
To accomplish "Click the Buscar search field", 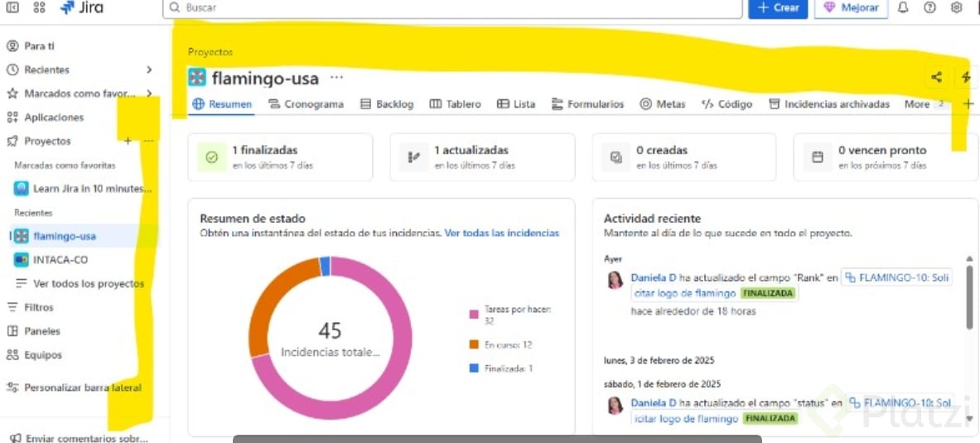I will click(453, 8).
